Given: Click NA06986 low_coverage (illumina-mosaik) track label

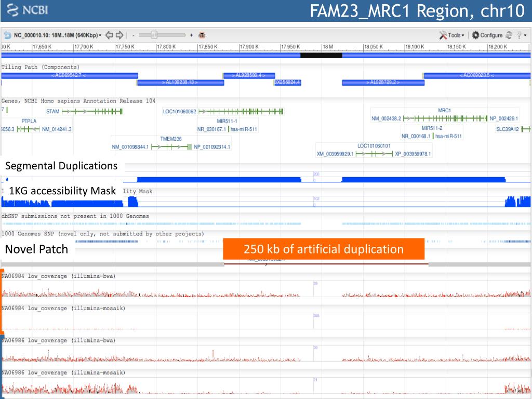Looking at the screenshot, I should click(63, 373).
